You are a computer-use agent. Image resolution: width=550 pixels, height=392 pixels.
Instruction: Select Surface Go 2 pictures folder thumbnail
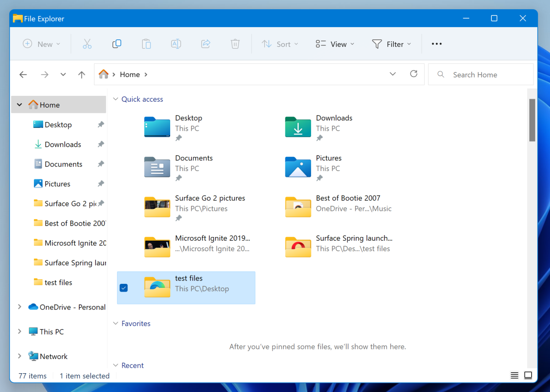pos(157,207)
